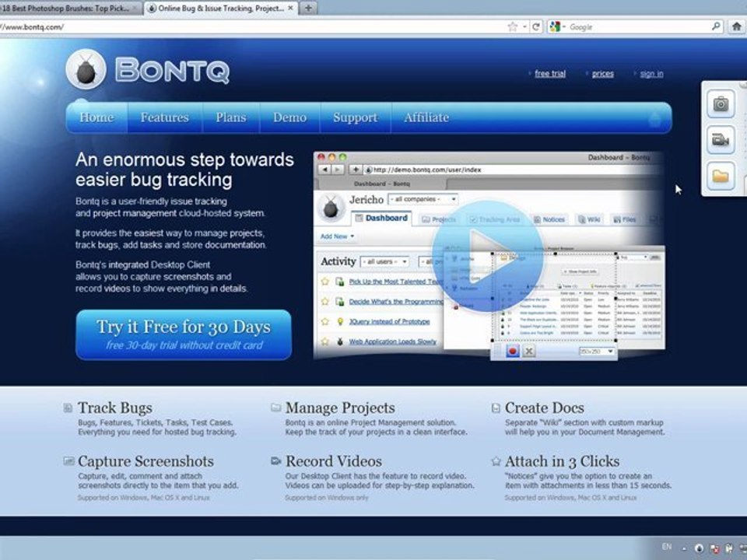Click the Track Bugs list icon
Viewport: 747px width, 560px height.
point(68,408)
